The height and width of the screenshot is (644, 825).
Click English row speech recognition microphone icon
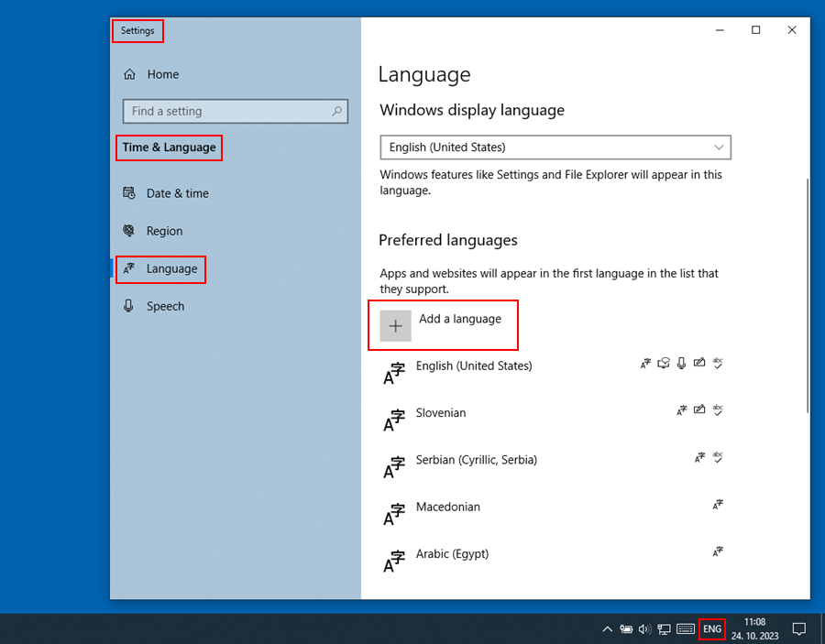[x=681, y=364]
